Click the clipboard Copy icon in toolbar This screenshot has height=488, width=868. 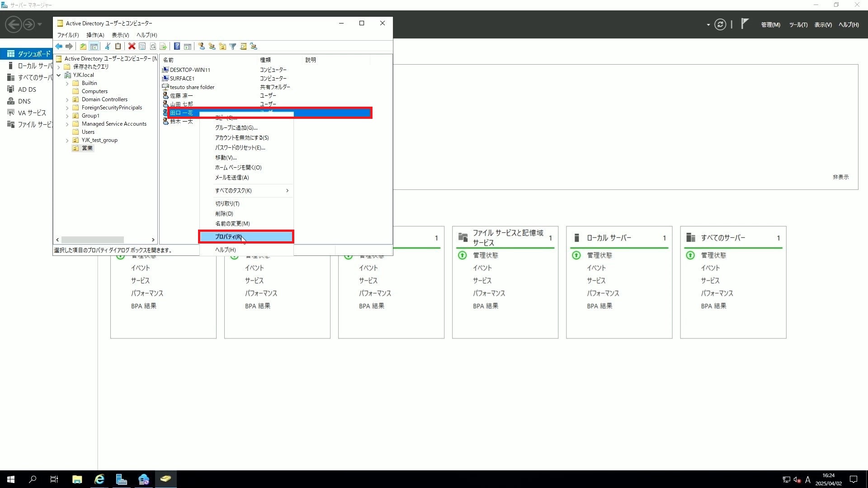(118, 47)
